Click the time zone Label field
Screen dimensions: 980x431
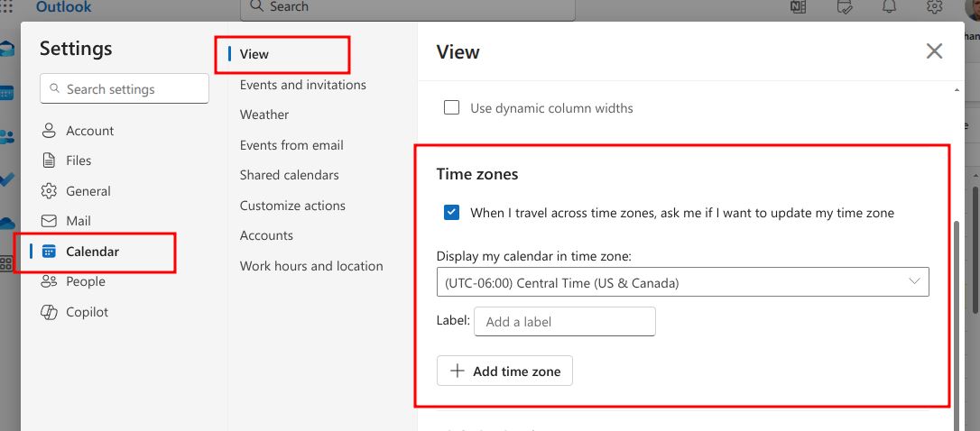[564, 322]
